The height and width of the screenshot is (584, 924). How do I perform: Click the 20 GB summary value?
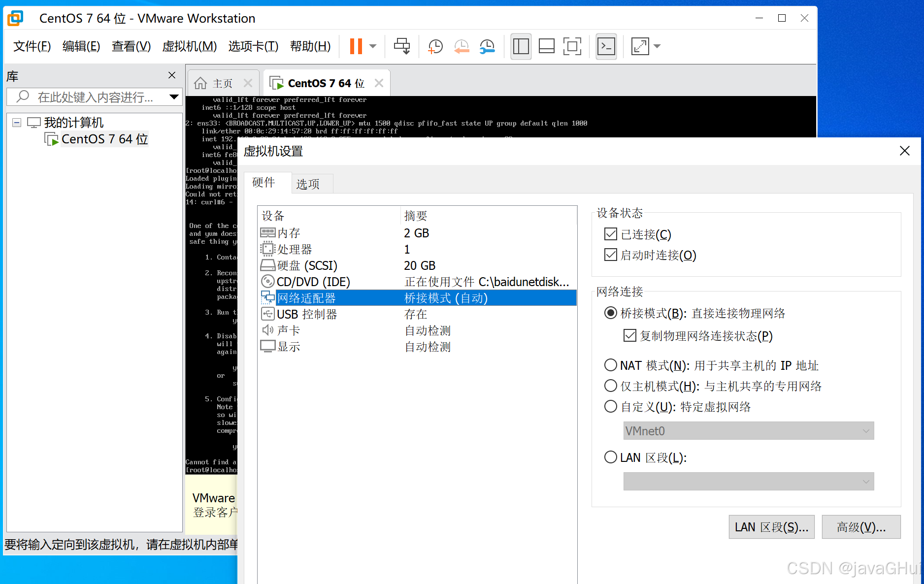click(x=420, y=266)
